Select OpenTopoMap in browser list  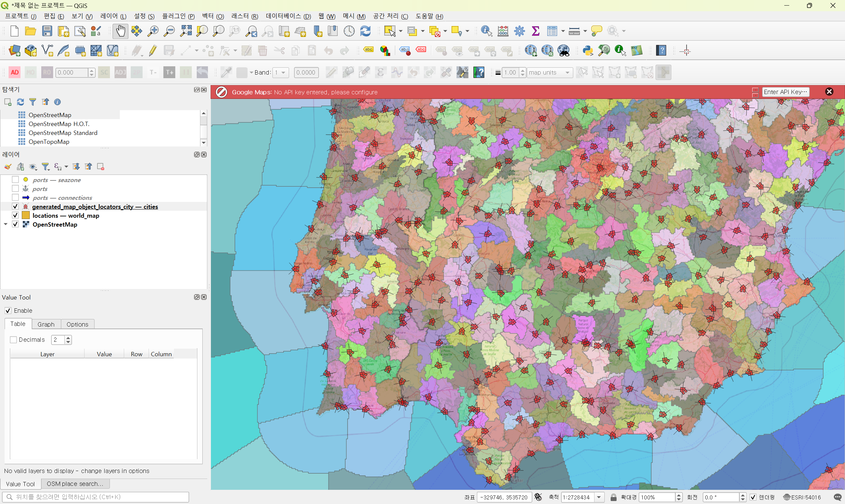click(49, 142)
